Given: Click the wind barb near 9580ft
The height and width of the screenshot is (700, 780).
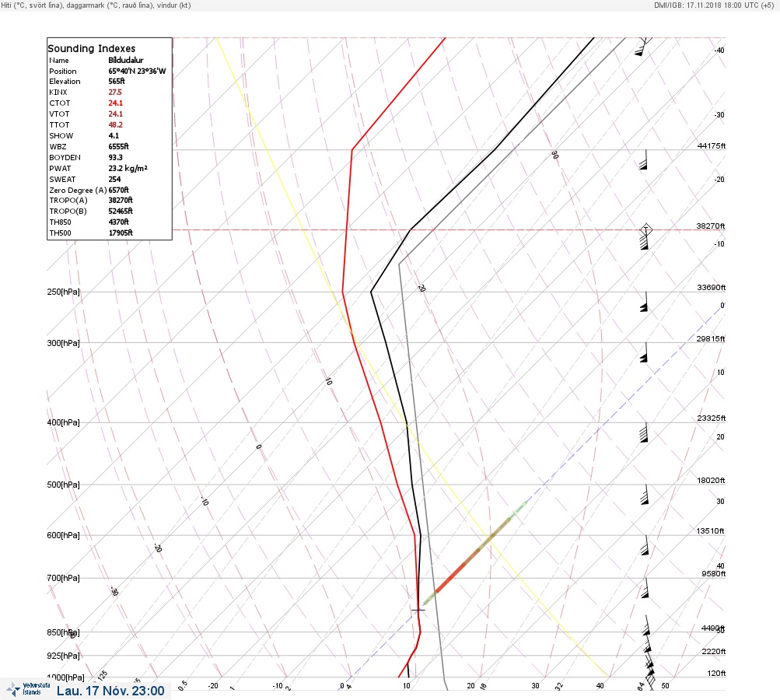Looking at the screenshot, I should (x=645, y=588).
